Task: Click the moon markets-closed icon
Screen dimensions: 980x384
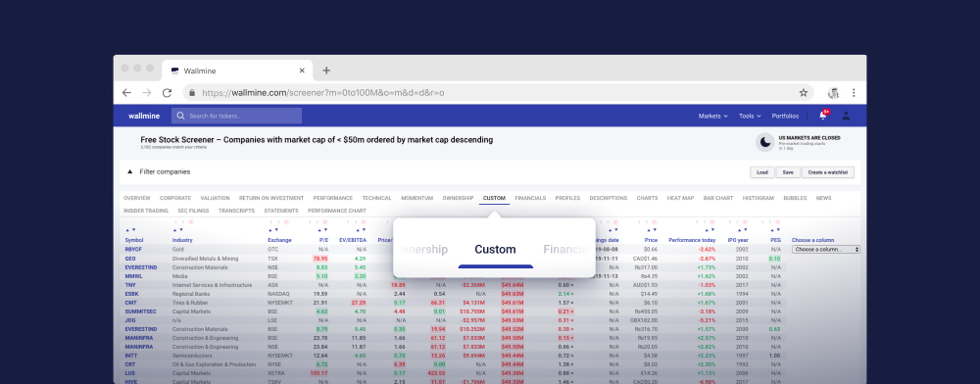Action: (x=765, y=142)
